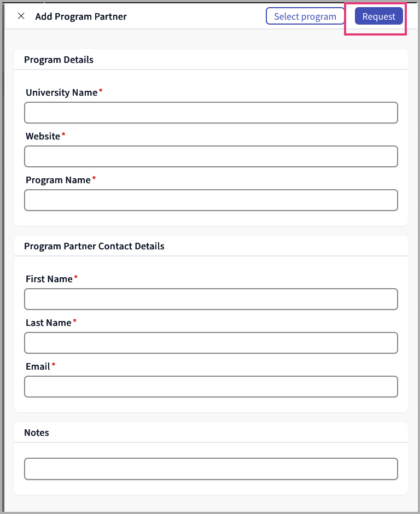
Task: Close the Add Program Partner dialog
Action: [21, 16]
